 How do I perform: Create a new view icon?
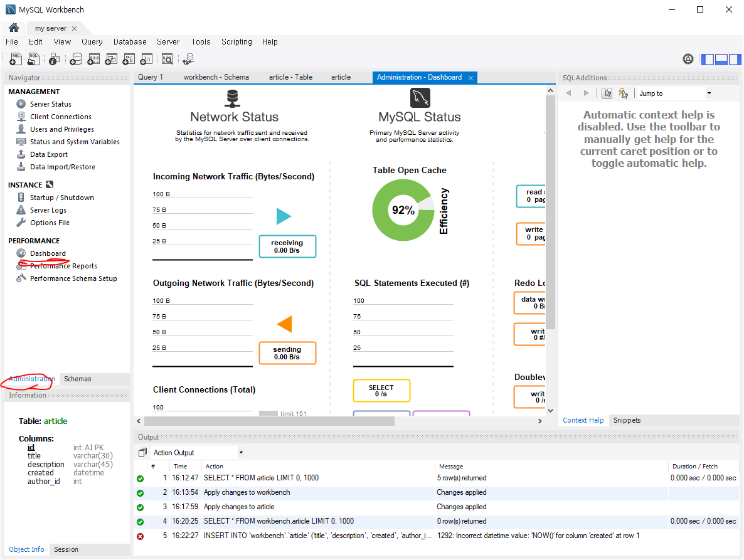111,59
